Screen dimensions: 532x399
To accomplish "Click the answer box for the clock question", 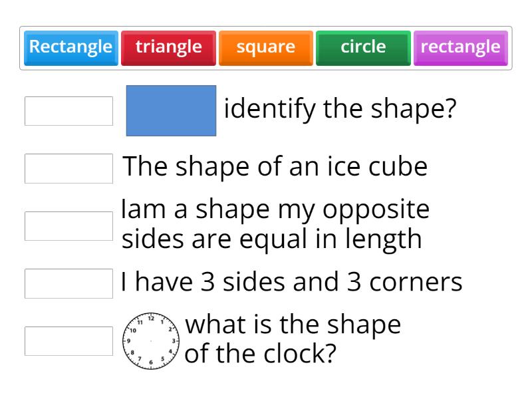I will (x=68, y=340).
